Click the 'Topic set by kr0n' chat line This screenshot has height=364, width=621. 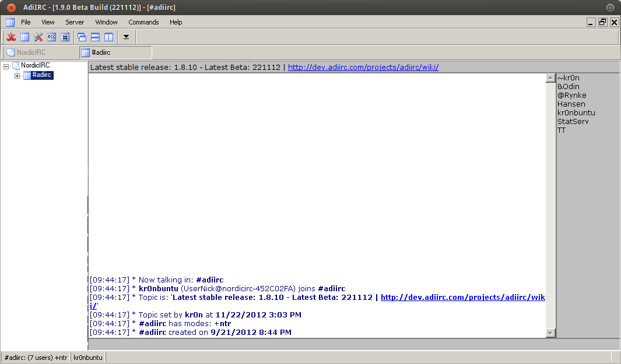coord(195,315)
